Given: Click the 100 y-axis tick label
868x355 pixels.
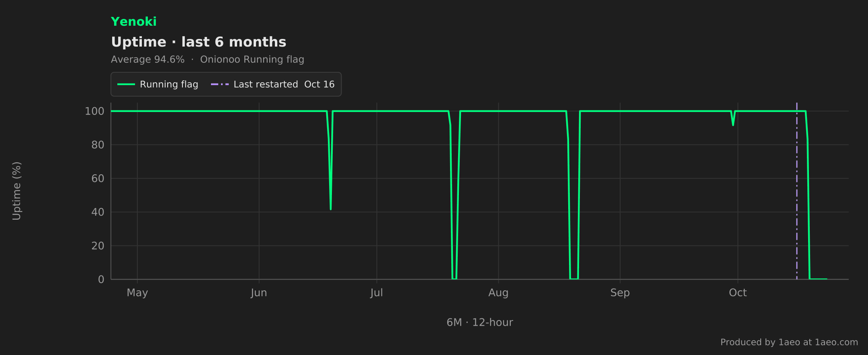Looking at the screenshot, I should [94, 111].
